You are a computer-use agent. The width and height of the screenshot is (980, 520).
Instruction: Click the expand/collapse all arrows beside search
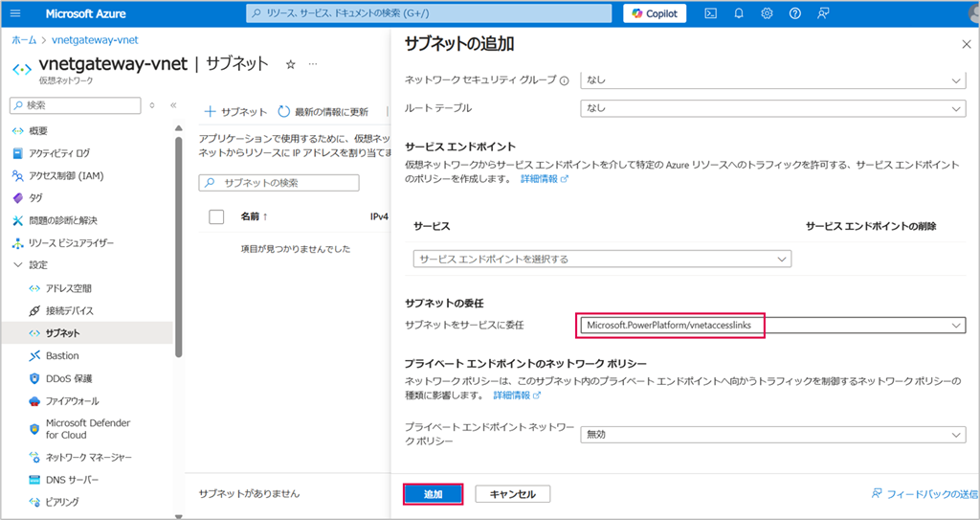coord(152,105)
